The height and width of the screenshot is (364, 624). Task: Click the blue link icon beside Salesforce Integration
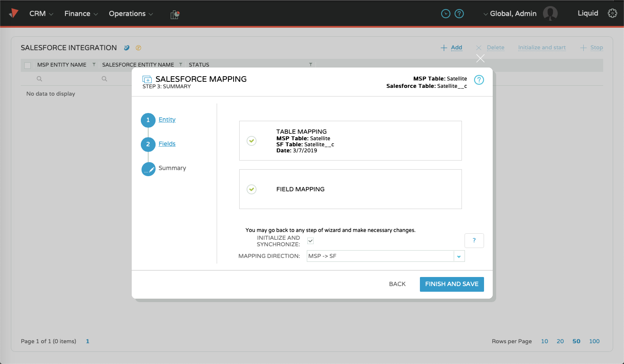click(127, 48)
